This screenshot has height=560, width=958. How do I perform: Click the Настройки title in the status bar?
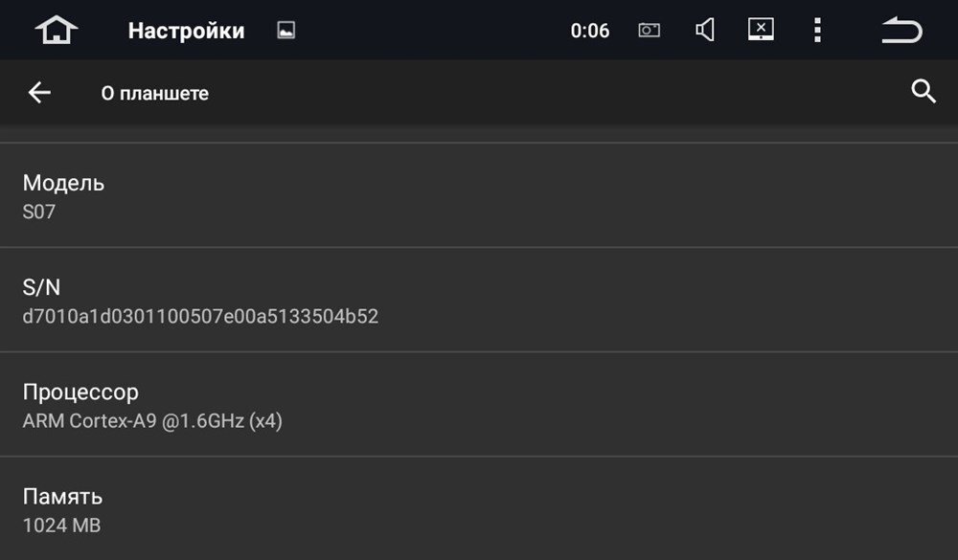pyautogui.click(x=186, y=31)
